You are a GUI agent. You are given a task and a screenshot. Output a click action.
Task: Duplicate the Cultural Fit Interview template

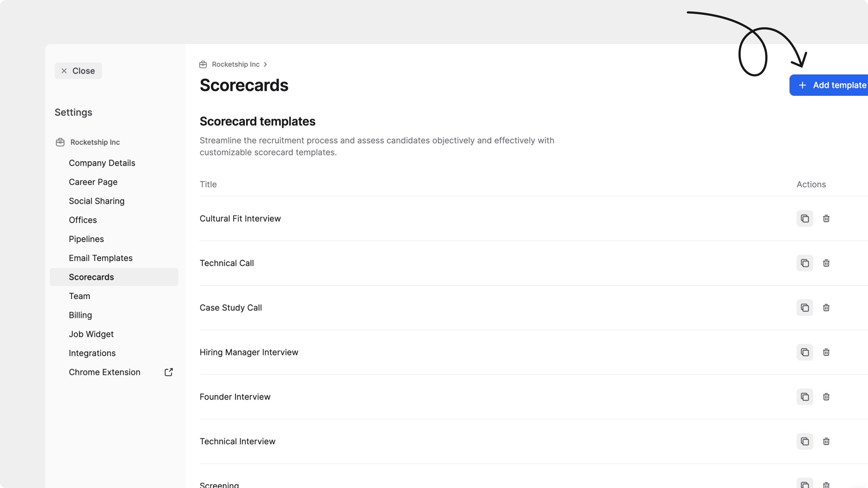805,219
